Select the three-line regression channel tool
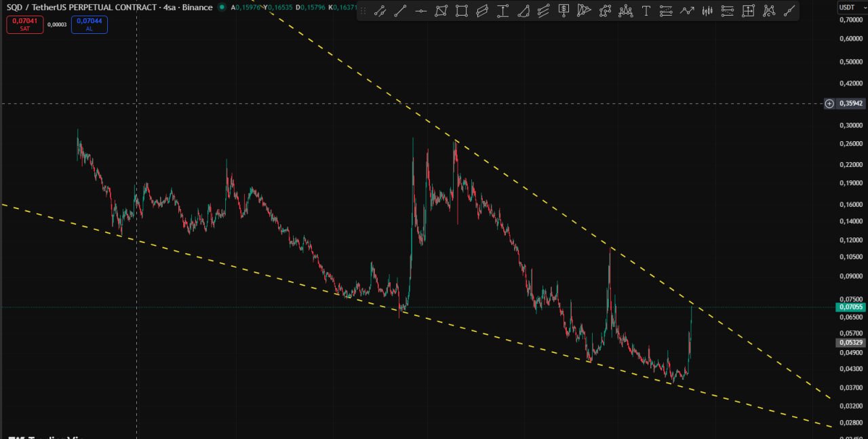Image resolution: width=868 pixels, height=439 pixels. (543, 11)
